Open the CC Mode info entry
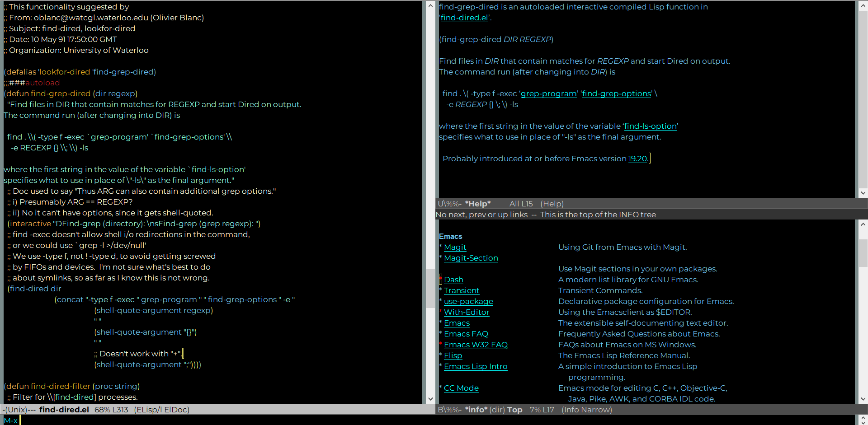Screen dimensions: 868x425 (461, 388)
